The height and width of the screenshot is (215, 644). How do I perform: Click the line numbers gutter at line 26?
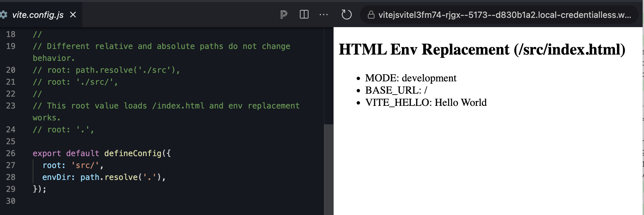(x=11, y=153)
